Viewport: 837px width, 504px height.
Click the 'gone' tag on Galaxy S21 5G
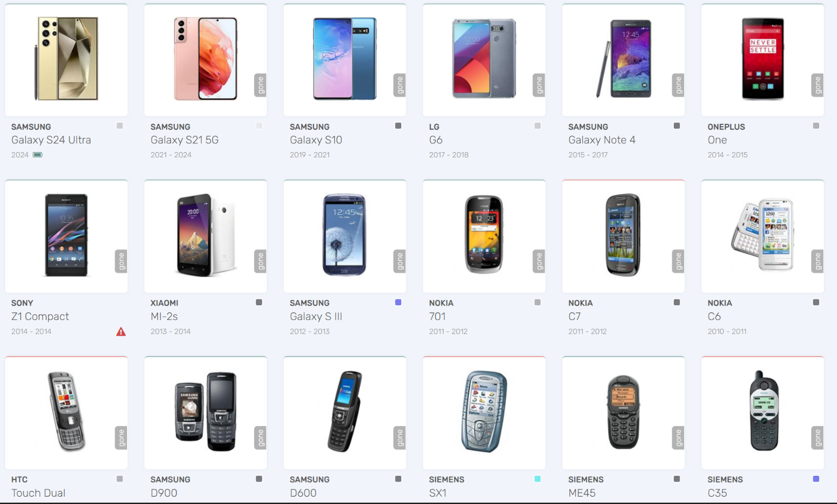click(x=261, y=85)
